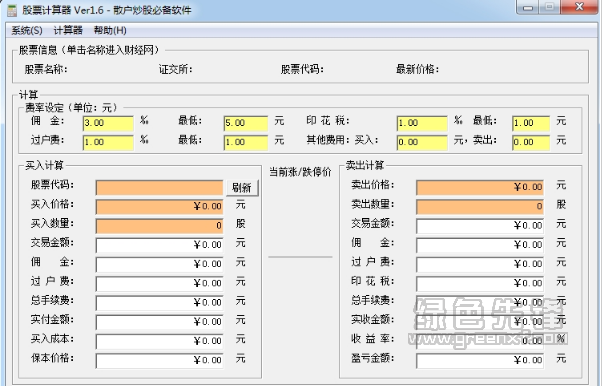Image resolution: width=603 pixels, height=386 pixels.
Task: Click the 其他费用 卖出 field
Action: pos(531,142)
